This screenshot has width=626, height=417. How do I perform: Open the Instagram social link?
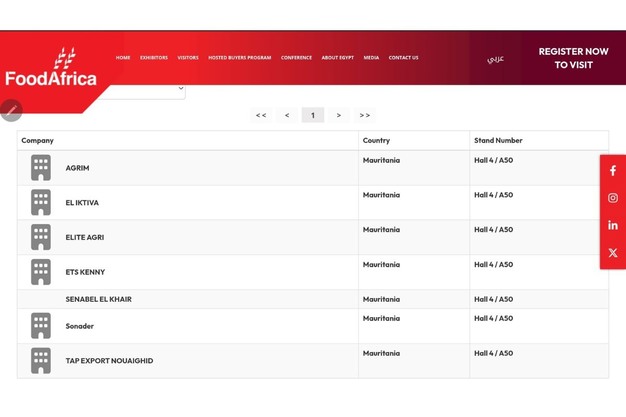tap(612, 198)
